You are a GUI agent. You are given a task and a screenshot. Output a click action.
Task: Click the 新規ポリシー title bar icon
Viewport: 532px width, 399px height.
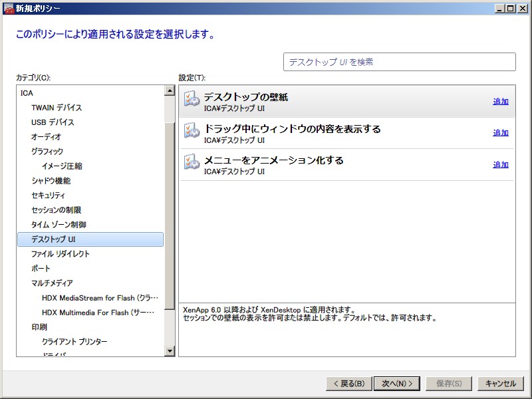coord(9,8)
